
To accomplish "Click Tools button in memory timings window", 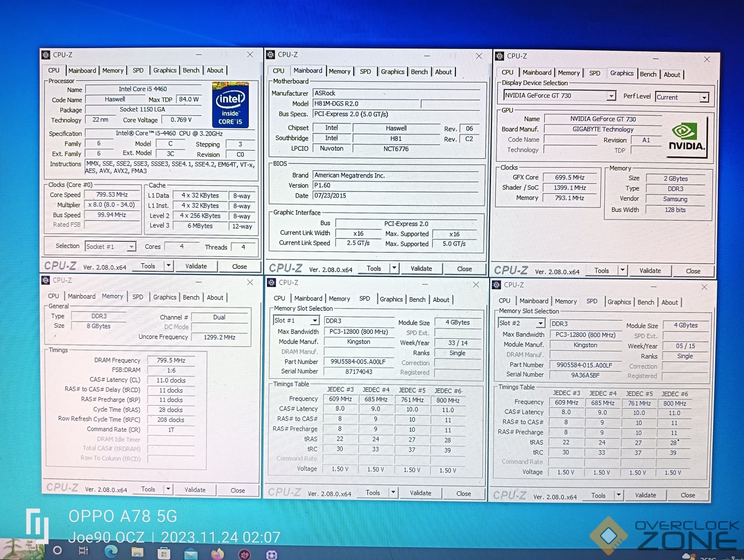I will pos(148,489).
